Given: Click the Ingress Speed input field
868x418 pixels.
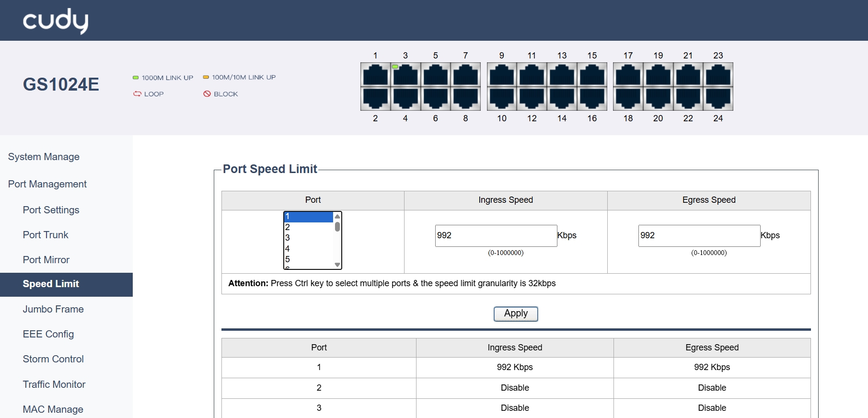Looking at the screenshot, I should pos(496,235).
